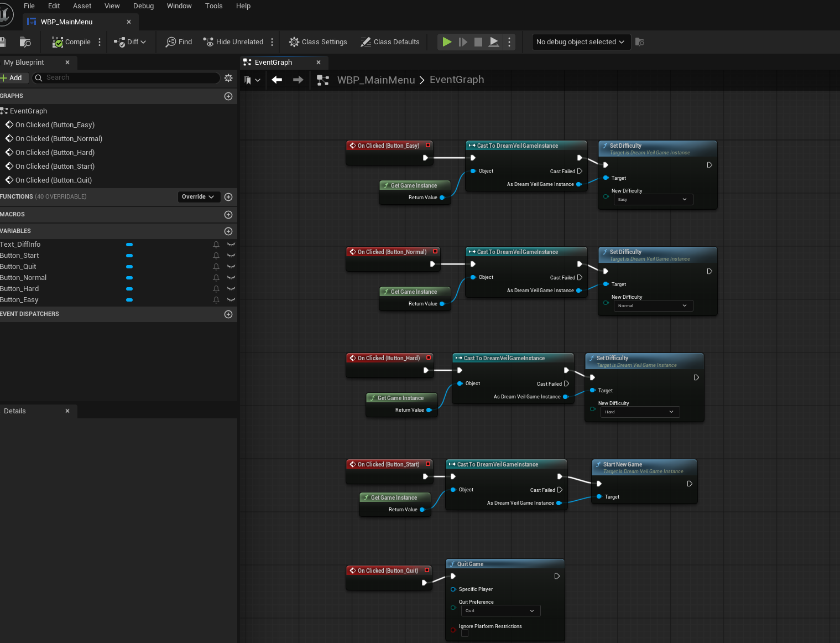The width and height of the screenshot is (840, 643).
Task: Open the Asset menu
Action: point(82,6)
